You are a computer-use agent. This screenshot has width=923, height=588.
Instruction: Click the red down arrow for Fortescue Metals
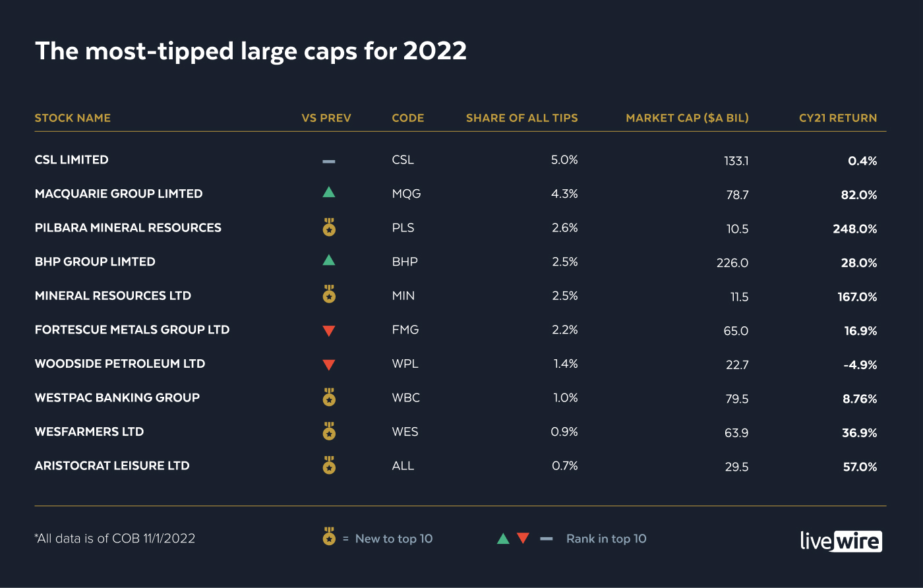329,331
